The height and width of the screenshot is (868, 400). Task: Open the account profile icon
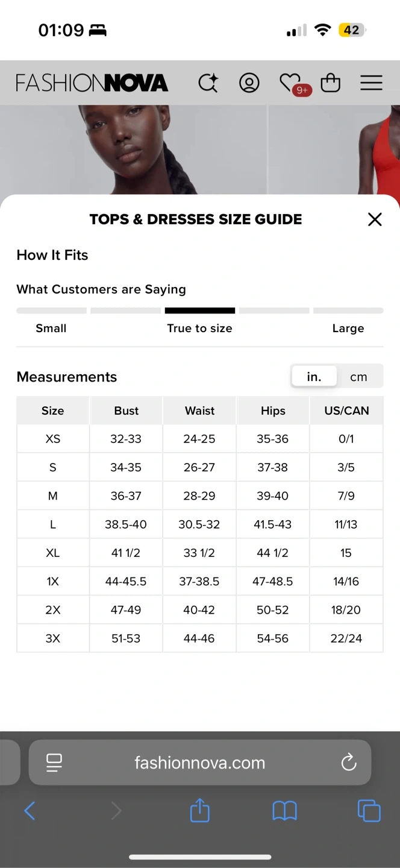tap(249, 83)
